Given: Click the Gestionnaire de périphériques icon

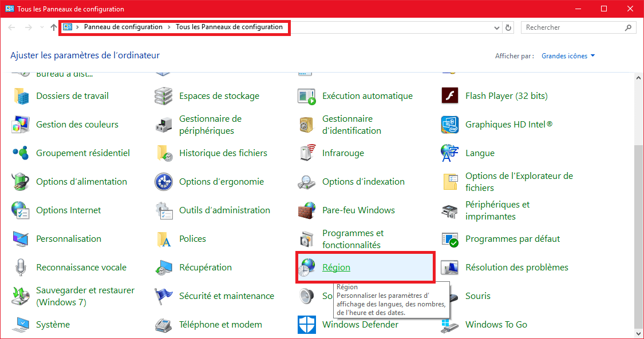Looking at the screenshot, I should coord(164,125).
